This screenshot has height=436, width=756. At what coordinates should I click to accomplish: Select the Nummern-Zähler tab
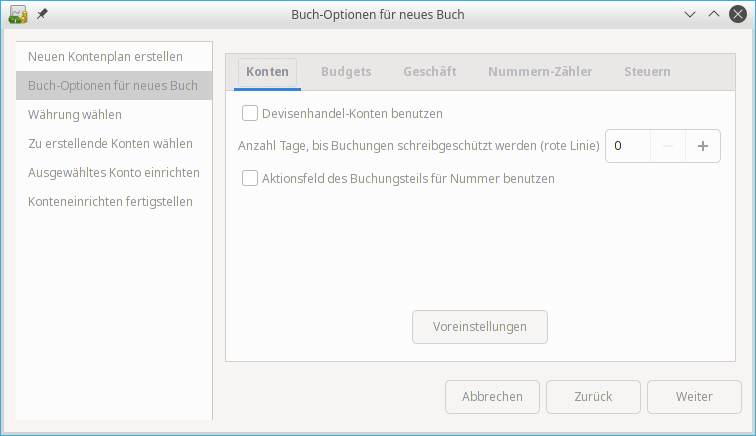tap(540, 72)
